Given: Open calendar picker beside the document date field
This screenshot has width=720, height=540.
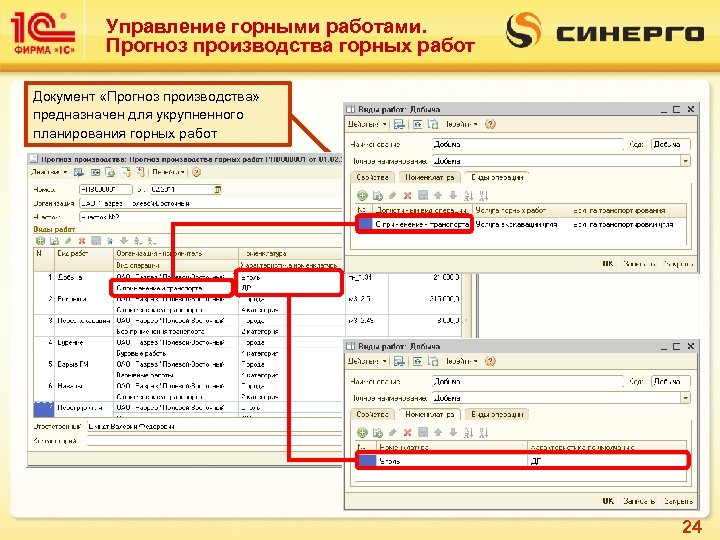Looking at the screenshot, I should click(218, 189).
